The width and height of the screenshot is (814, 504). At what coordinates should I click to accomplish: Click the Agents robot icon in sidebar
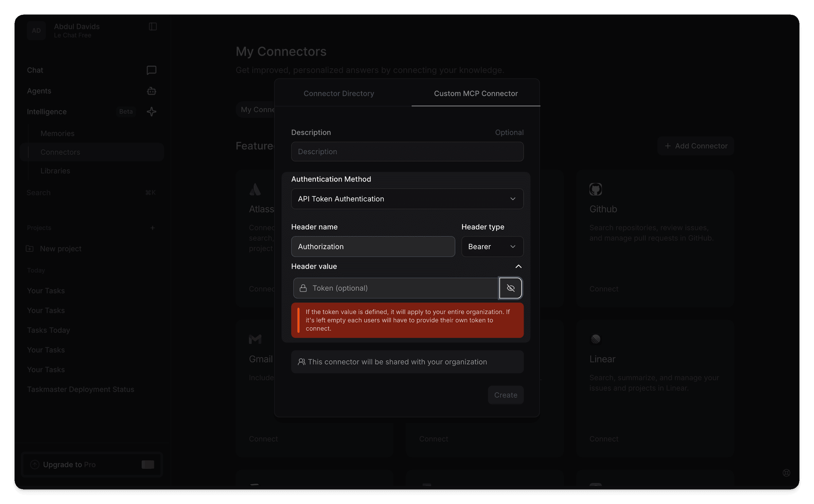(151, 91)
